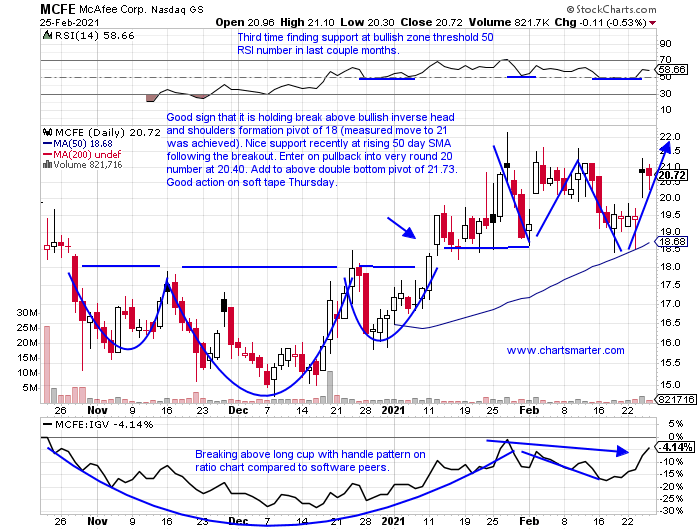Click the Chg -0.11 (-0.53%) value
The height and width of the screenshot is (530, 700).
pyautogui.click(x=600, y=22)
